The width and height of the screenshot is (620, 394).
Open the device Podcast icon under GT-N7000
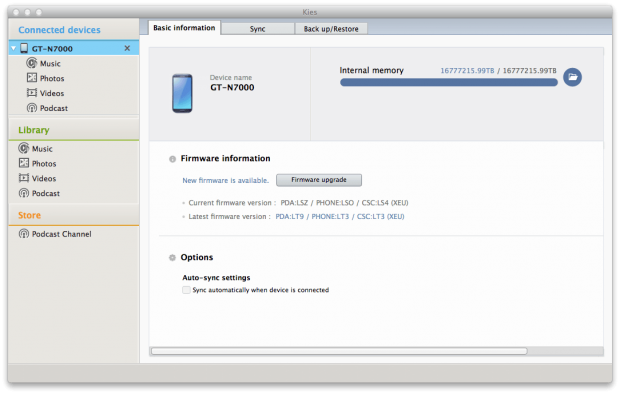[x=32, y=108]
